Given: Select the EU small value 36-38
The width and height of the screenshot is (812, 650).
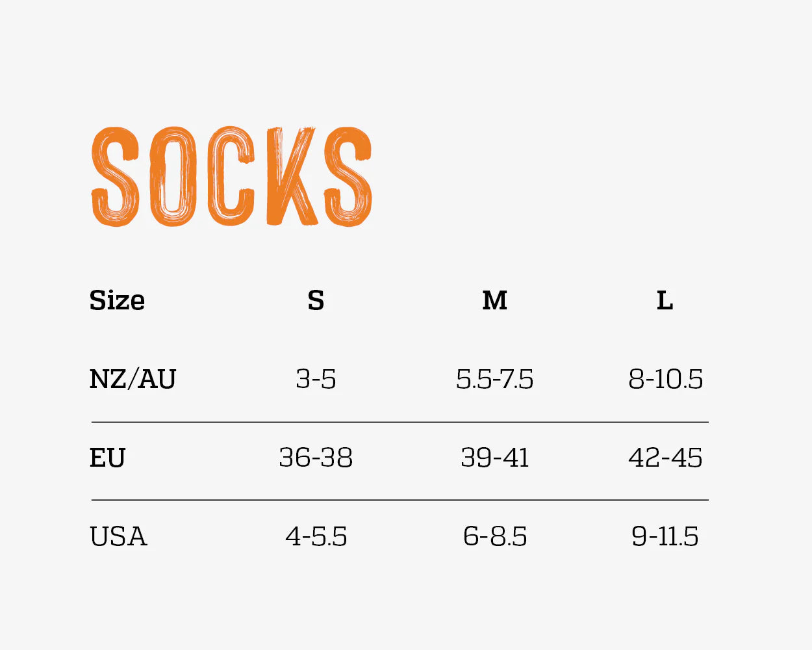Looking at the screenshot, I should (316, 458).
